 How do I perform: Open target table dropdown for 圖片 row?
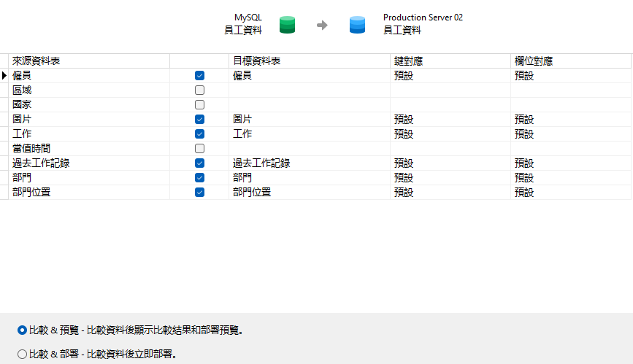[309, 119]
